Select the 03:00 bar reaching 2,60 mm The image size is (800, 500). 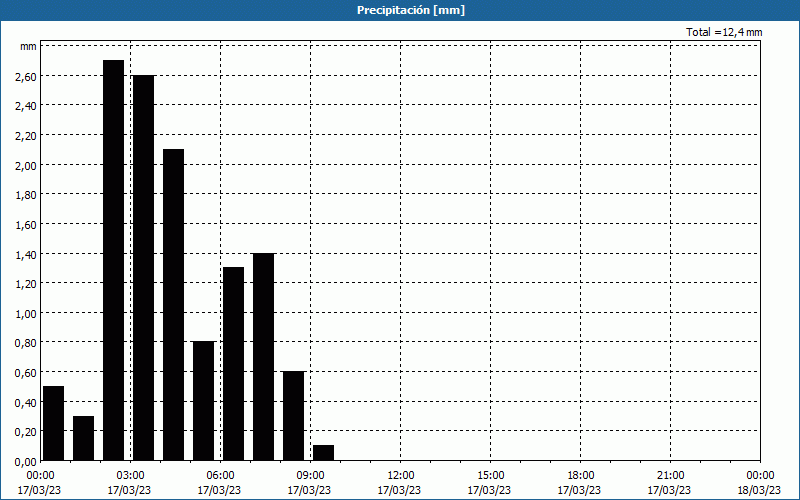pyautogui.click(x=143, y=268)
